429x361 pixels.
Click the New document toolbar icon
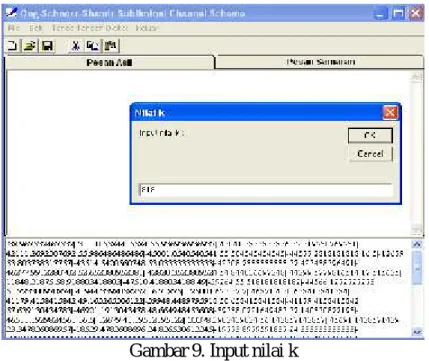[13, 46]
